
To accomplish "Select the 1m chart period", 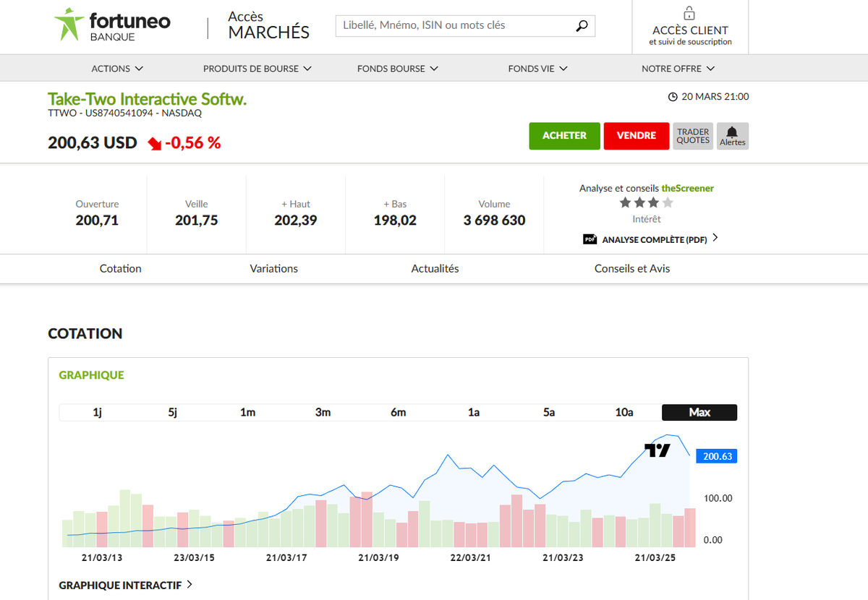I will (x=247, y=412).
